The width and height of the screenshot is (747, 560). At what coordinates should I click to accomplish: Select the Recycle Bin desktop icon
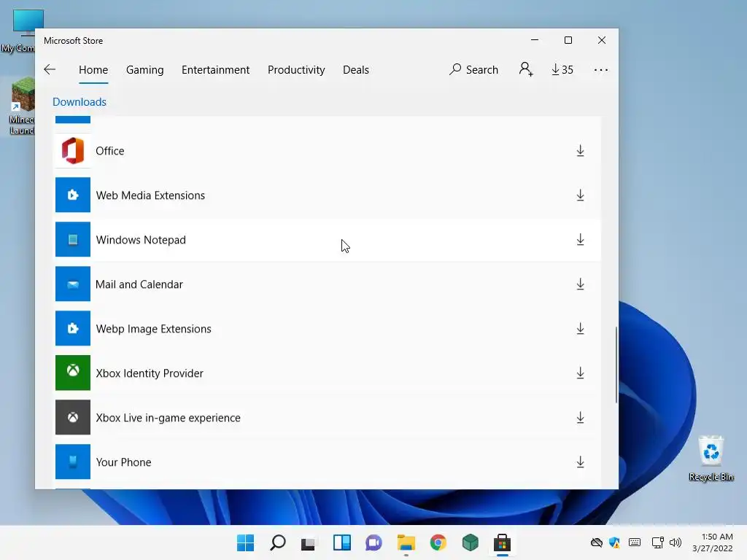(x=711, y=458)
